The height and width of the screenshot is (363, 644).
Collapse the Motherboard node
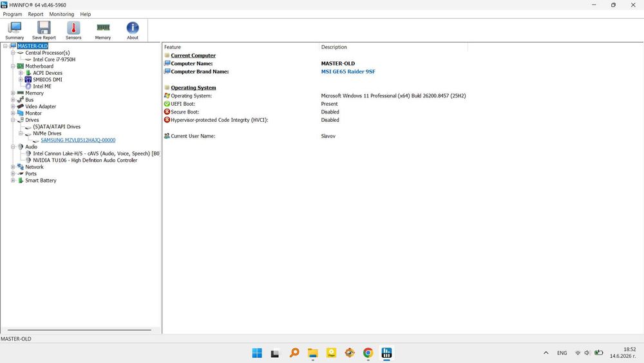click(x=13, y=66)
